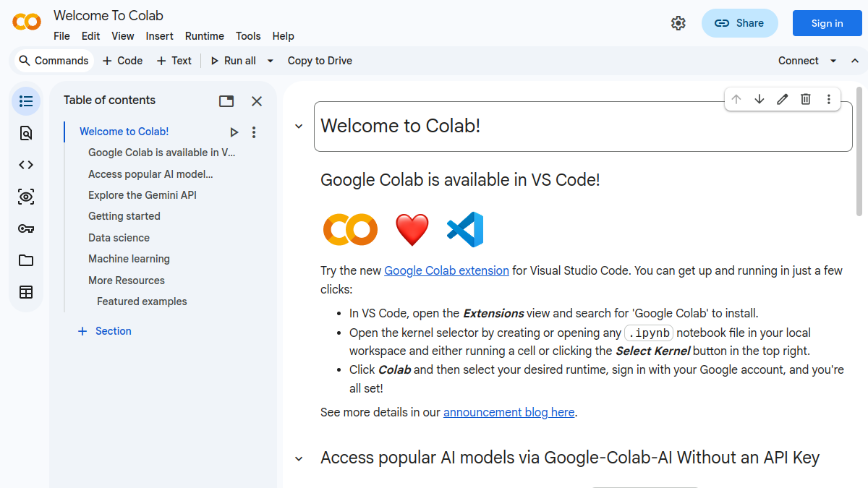The height and width of the screenshot is (488, 868).
Task: Open Find and replace sidebar icon
Action: tap(26, 132)
